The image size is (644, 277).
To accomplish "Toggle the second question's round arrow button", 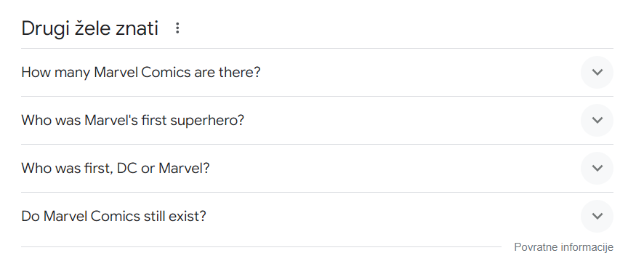I will coord(597,121).
